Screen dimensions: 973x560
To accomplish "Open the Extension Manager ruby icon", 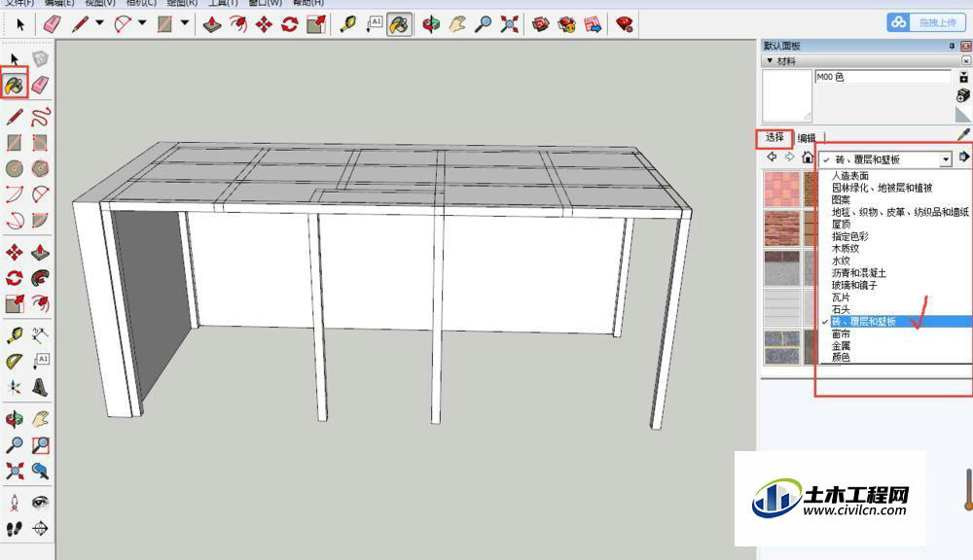I will point(625,25).
